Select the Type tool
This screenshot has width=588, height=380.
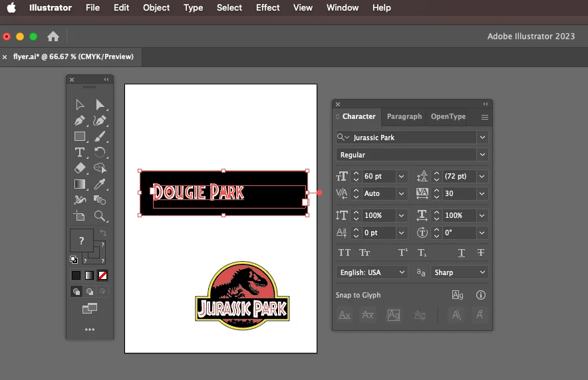[x=80, y=152]
